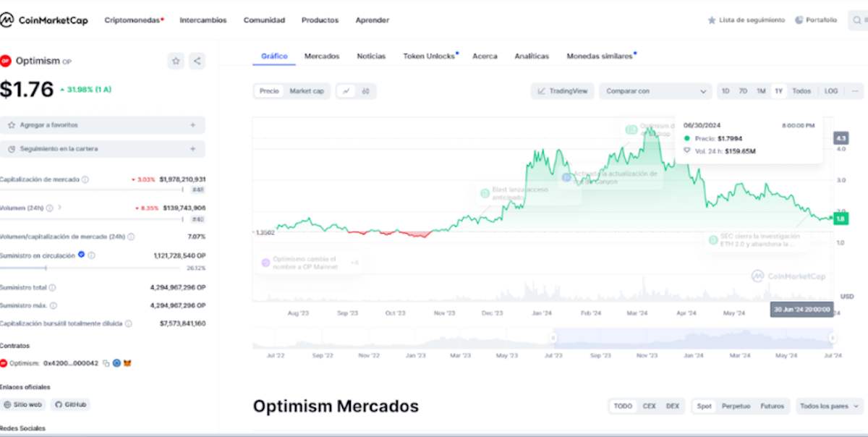Click the plus on Seguimiento en la cartera

tap(193, 150)
